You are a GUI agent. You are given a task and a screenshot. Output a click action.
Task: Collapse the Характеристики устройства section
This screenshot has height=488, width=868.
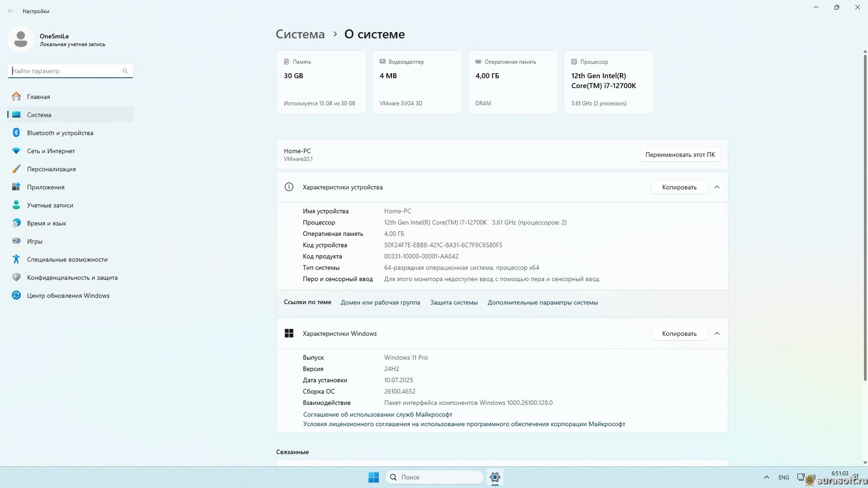[717, 187]
